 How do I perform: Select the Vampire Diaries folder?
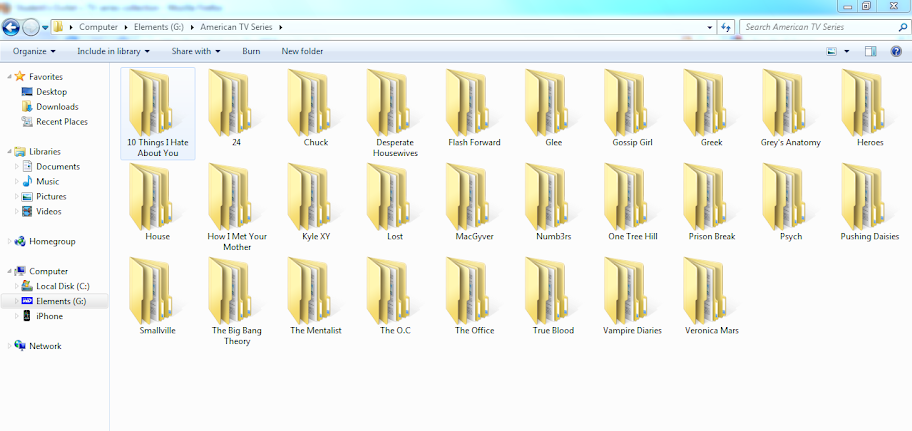click(x=632, y=297)
